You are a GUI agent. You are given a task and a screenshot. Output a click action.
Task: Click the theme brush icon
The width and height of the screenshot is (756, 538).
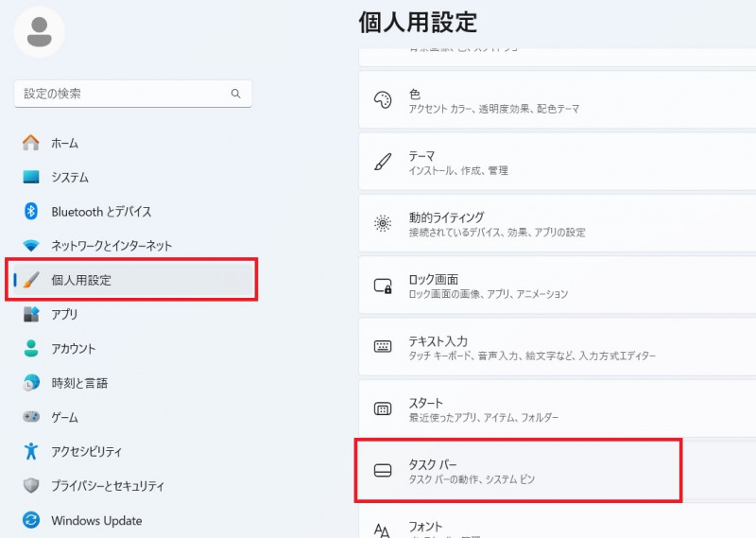pos(383,162)
